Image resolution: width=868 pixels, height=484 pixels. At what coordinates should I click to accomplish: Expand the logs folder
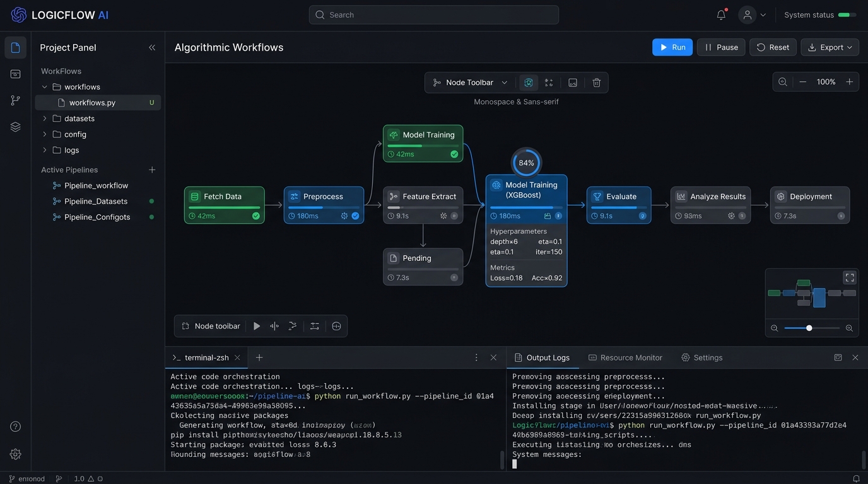pyautogui.click(x=44, y=150)
